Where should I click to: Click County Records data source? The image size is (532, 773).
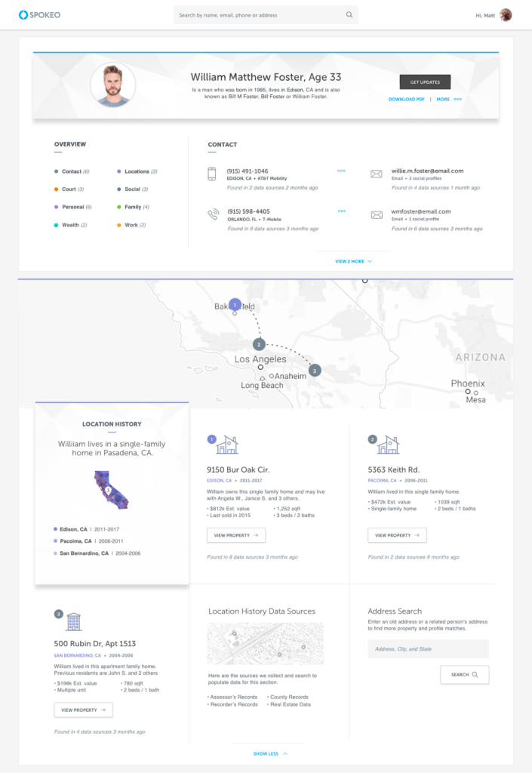point(289,697)
